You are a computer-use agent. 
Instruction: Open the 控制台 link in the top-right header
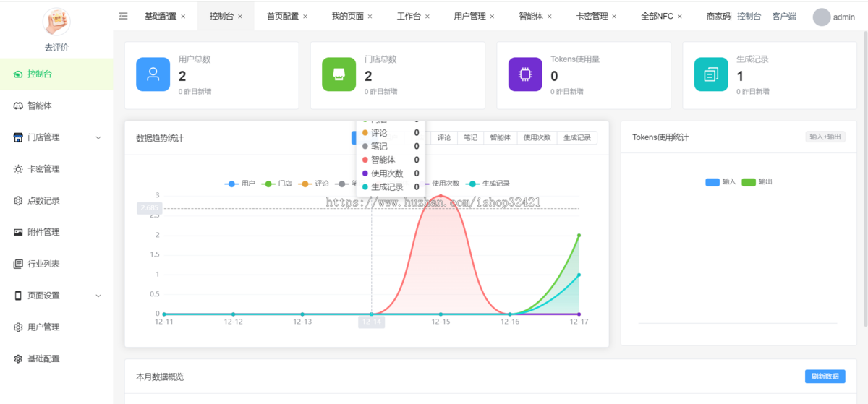click(x=749, y=17)
